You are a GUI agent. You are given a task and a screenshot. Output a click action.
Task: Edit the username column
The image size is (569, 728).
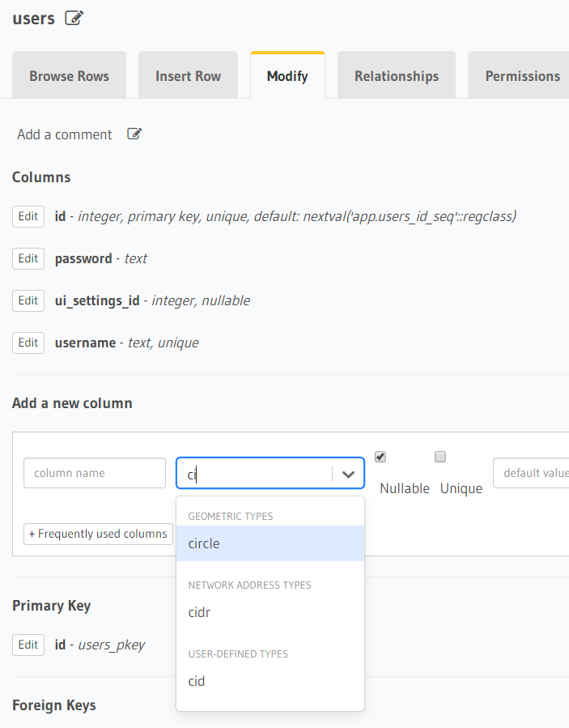coord(28,343)
